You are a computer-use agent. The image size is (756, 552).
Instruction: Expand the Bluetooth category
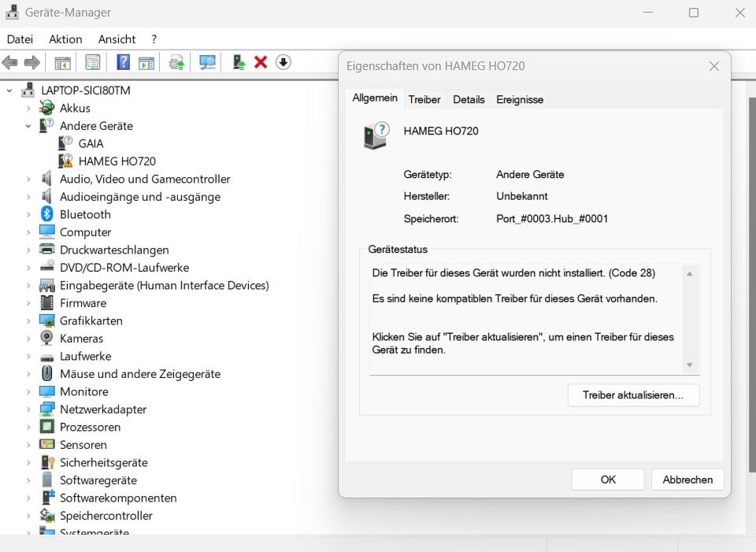[x=28, y=214]
